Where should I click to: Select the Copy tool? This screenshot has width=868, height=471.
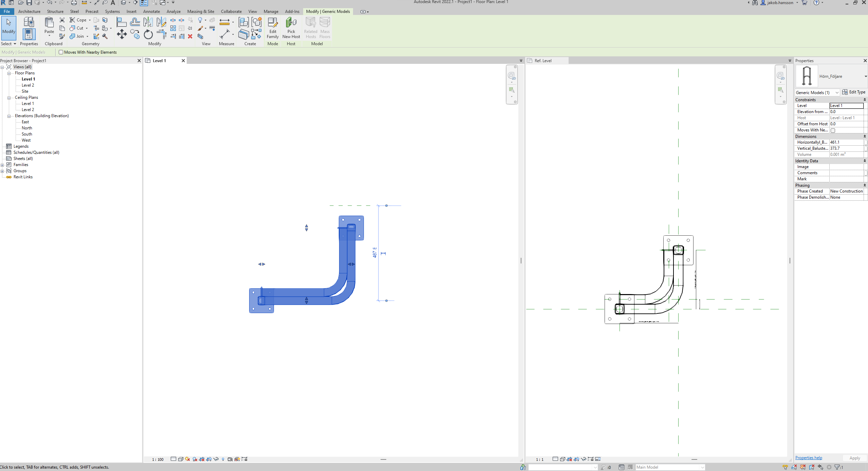coord(135,35)
